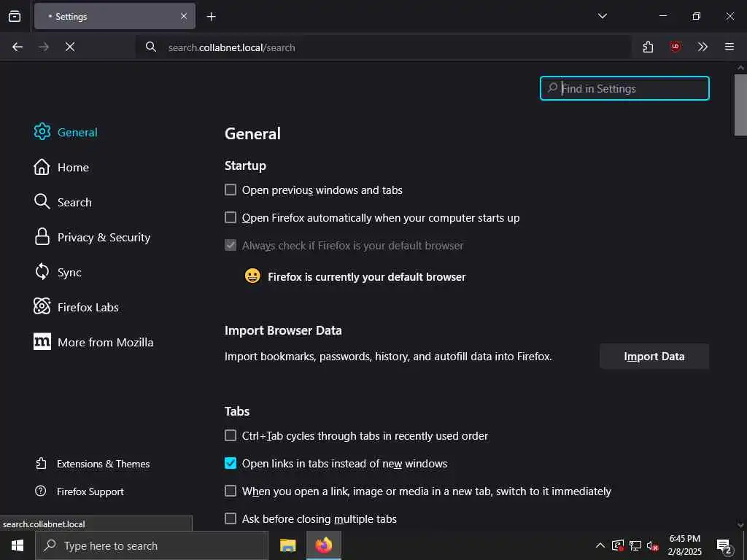
Task: Click the security tray icon with red badge
Action: click(618, 545)
